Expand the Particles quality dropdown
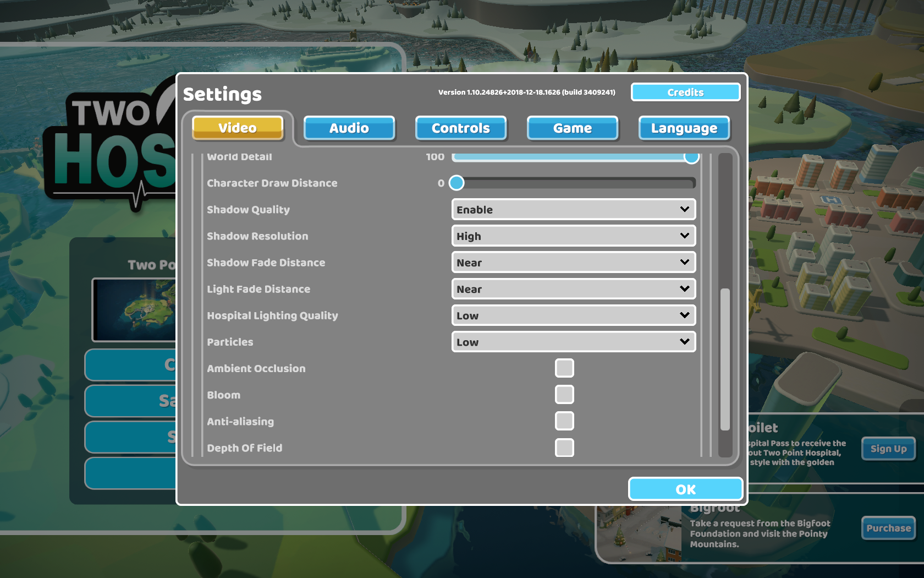The height and width of the screenshot is (578, 924). (573, 342)
